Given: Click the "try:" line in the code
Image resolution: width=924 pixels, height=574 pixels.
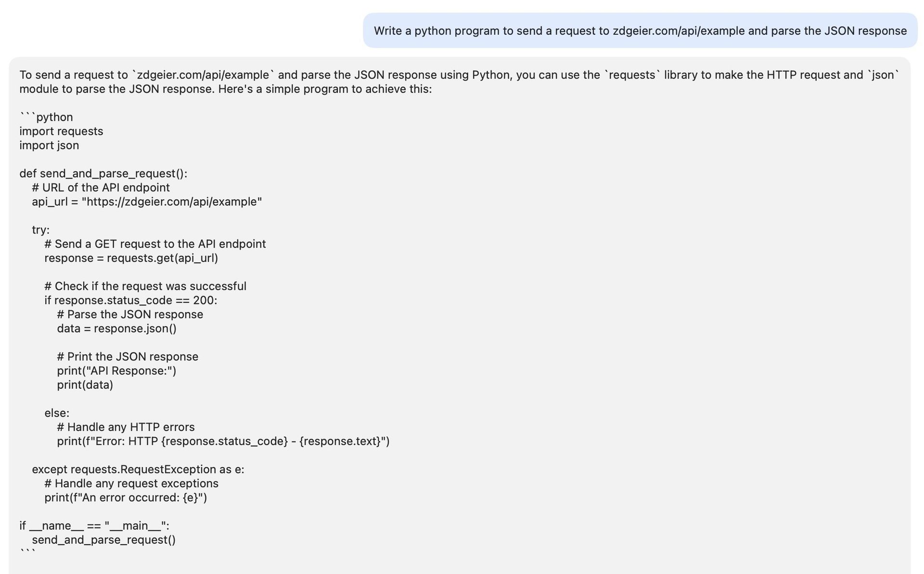Looking at the screenshot, I should click(x=40, y=230).
